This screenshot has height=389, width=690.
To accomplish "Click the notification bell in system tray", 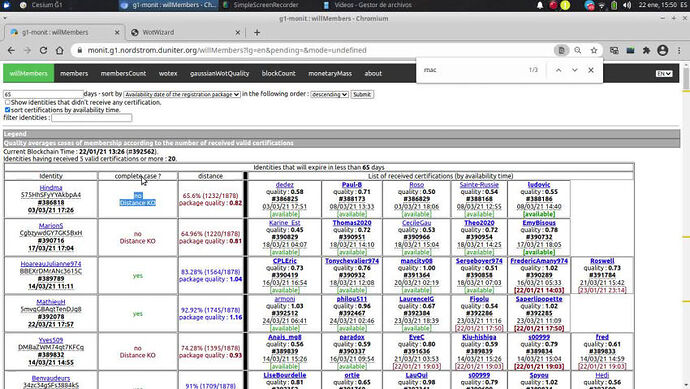I will pos(540,5).
